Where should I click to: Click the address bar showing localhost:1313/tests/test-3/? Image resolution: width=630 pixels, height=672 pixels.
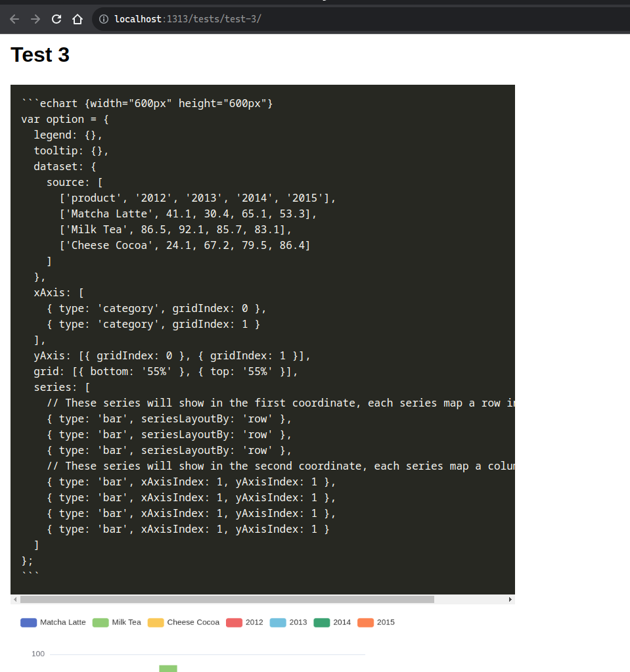point(360,19)
